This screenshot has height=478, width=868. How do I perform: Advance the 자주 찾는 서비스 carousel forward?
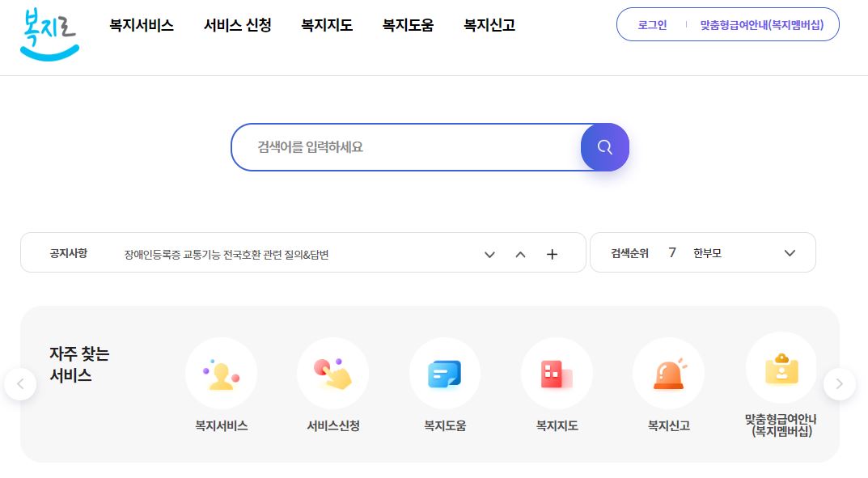(x=840, y=383)
